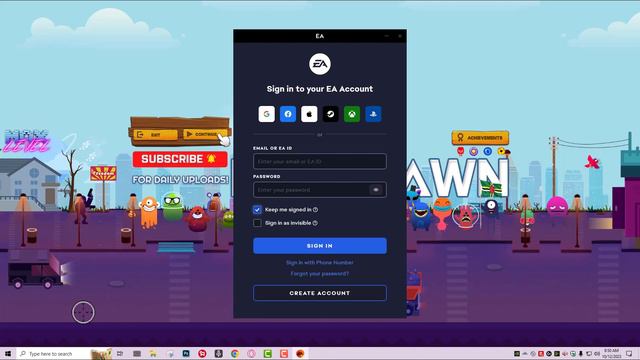Open Task View from the taskbar
Screen dimensions: 640x360
click(x=120, y=354)
